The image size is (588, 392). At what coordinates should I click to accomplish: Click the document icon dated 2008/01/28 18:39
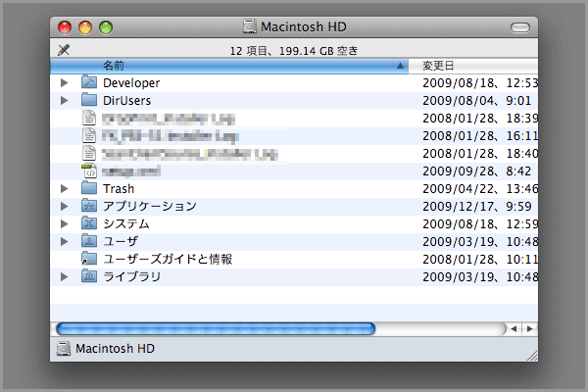(89, 118)
